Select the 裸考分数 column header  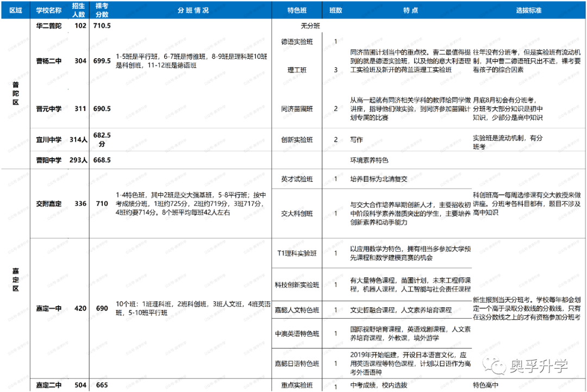click(102, 10)
